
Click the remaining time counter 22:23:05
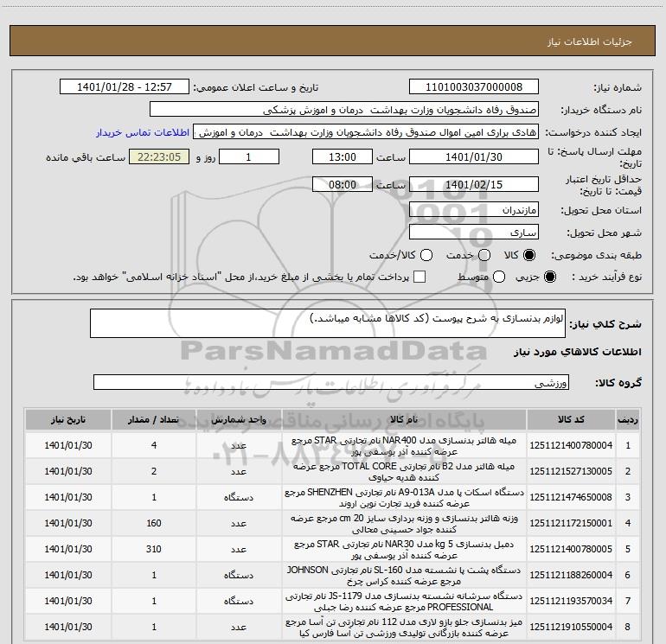[159, 156]
